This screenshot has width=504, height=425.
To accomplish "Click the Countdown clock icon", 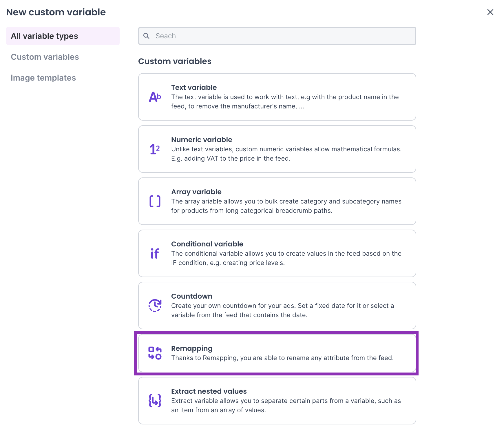I will (x=155, y=306).
